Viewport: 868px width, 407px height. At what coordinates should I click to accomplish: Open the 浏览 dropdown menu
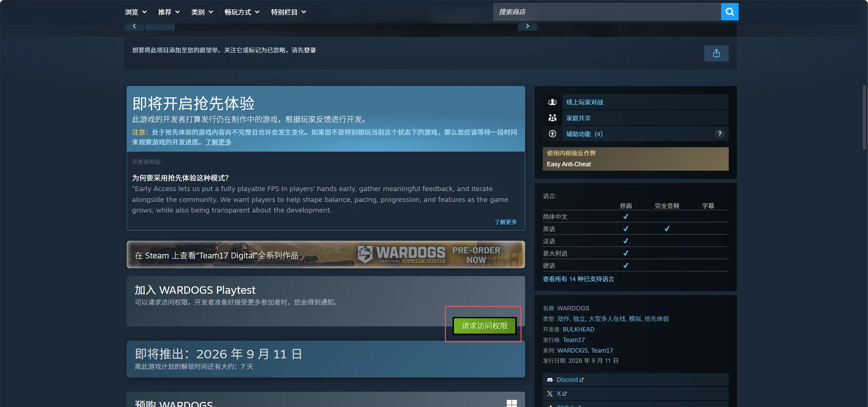click(x=136, y=12)
